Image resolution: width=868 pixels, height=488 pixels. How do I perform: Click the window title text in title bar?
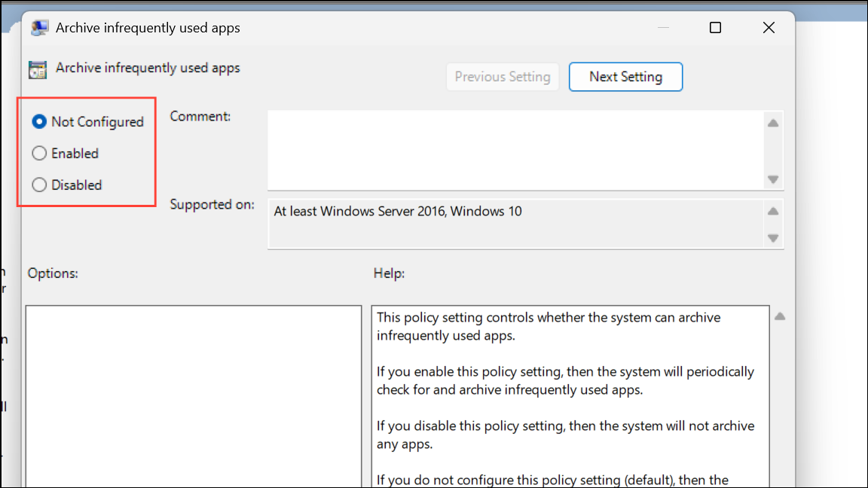coord(148,28)
